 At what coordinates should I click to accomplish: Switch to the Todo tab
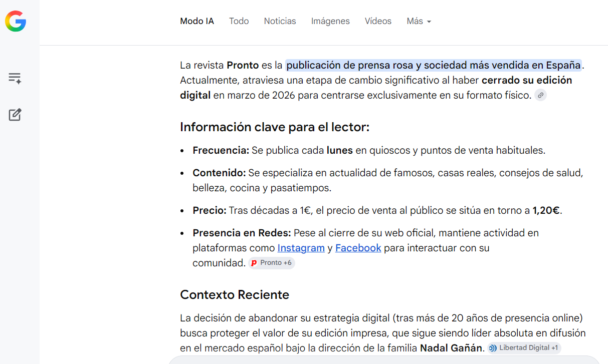coord(239,21)
